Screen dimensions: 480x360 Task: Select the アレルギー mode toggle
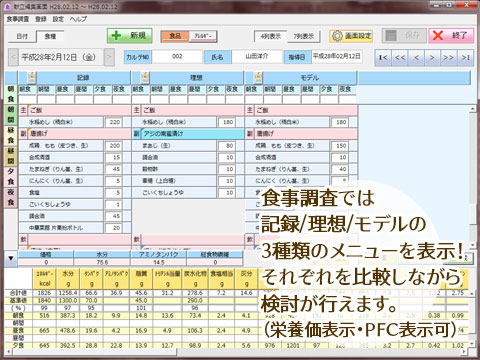(203, 36)
